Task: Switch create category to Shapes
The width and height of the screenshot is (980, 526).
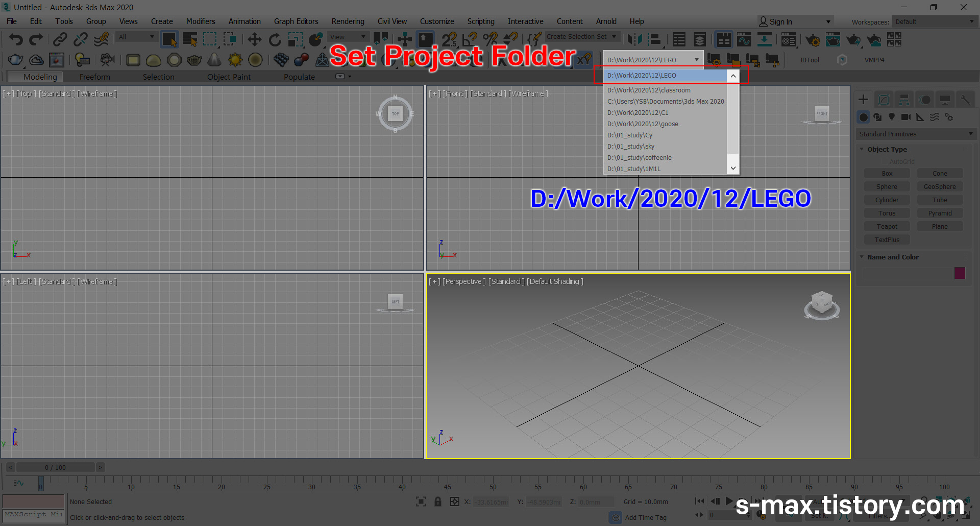Action: [877, 117]
